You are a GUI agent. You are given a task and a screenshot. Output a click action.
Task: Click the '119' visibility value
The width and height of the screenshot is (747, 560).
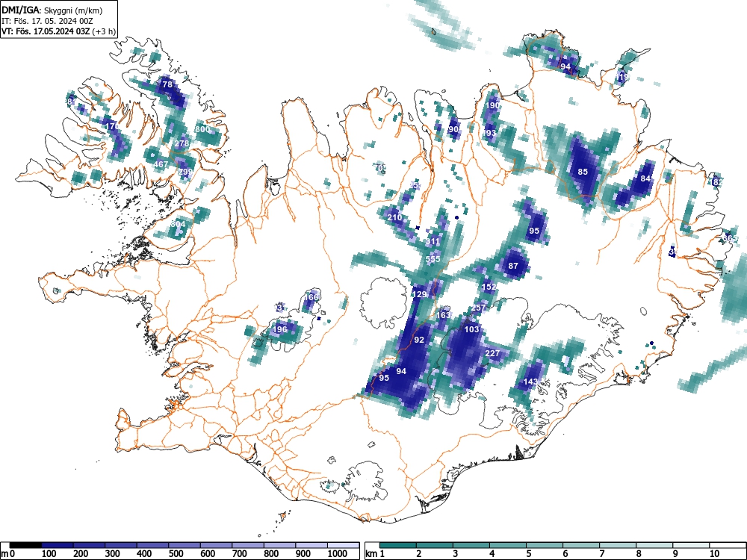(x=622, y=77)
